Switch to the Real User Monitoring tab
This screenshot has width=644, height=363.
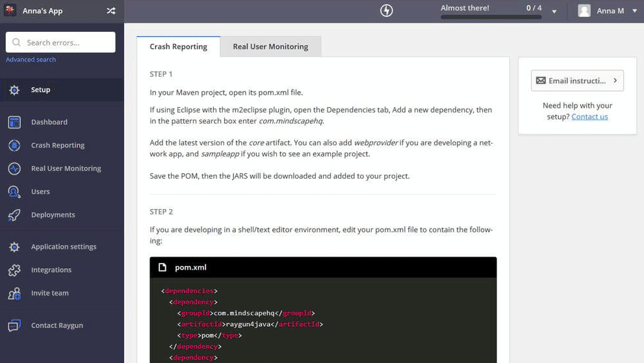270,47
